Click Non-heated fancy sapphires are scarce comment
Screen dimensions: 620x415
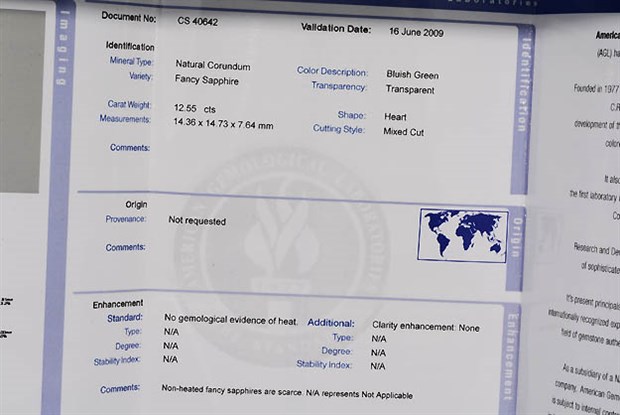click(x=287, y=392)
